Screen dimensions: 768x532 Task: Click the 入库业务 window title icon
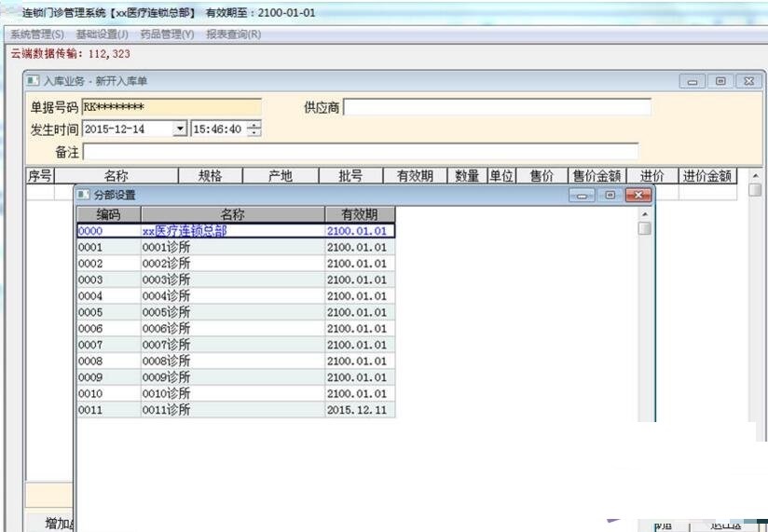pos(33,80)
